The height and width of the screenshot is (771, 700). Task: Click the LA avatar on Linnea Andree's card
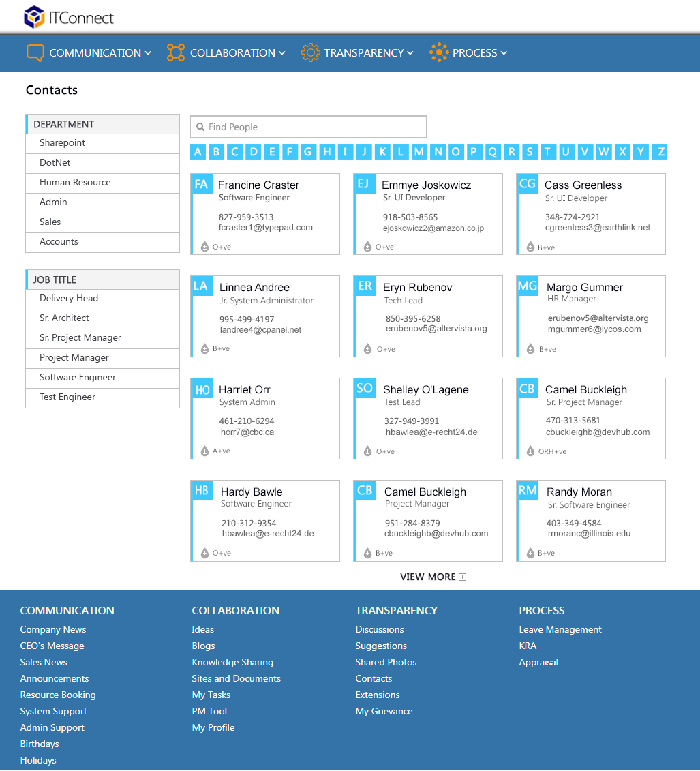[x=202, y=286]
